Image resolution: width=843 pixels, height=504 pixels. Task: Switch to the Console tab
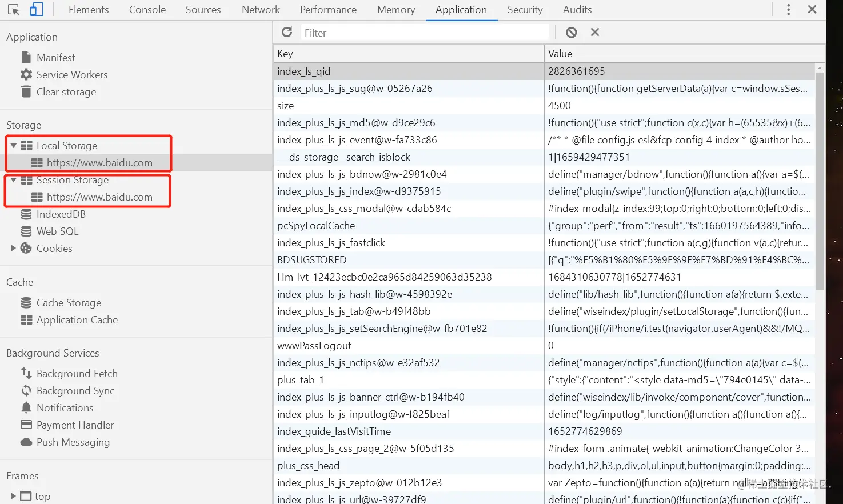point(147,10)
